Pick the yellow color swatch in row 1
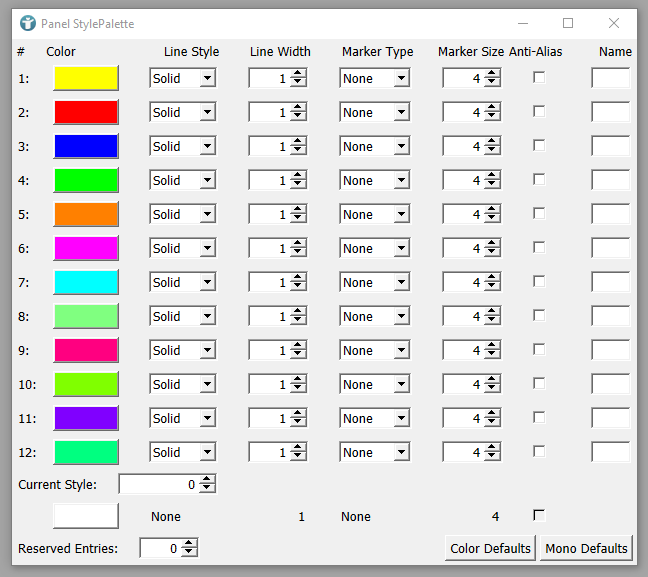This screenshot has height=577, width=648. pyautogui.click(x=86, y=78)
